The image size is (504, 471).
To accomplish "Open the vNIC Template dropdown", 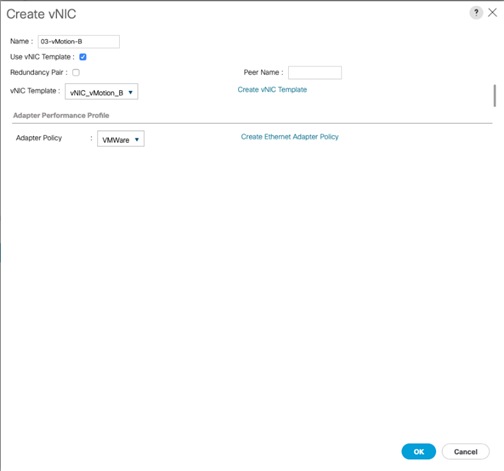I will pos(101,92).
